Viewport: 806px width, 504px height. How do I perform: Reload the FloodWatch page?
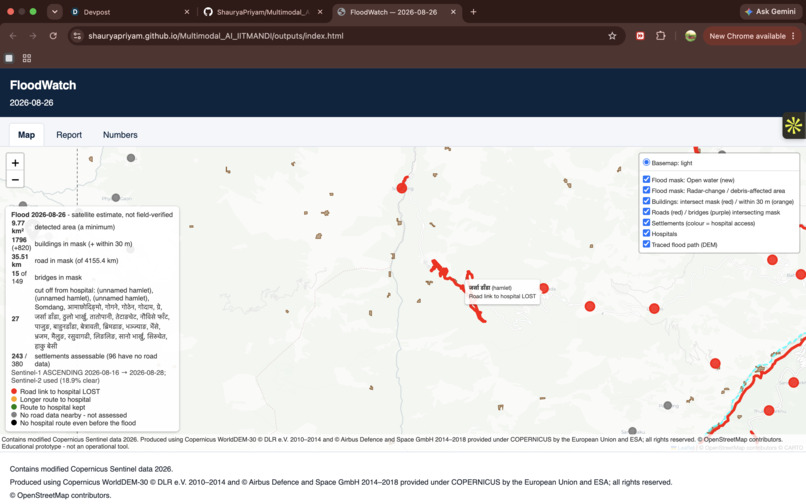tap(53, 36)
